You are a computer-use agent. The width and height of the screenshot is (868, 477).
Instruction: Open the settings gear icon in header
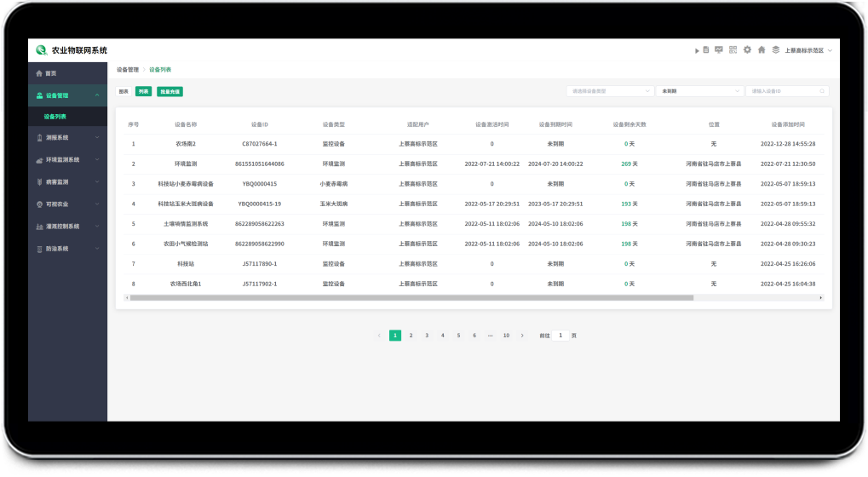click(x=747, y=49)
